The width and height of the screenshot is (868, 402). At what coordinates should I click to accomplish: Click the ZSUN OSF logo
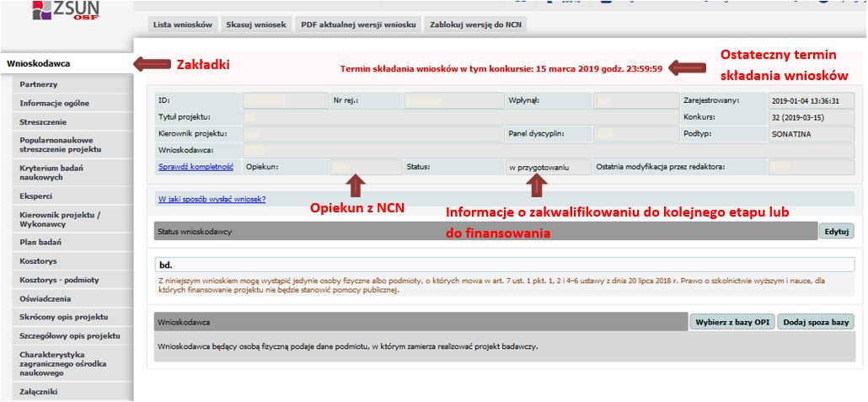pos(66,10)
